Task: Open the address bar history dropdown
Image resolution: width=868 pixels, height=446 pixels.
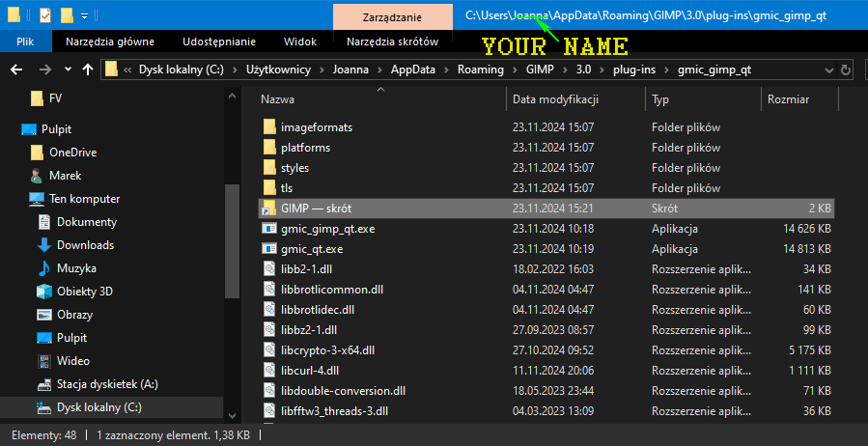Action: (x=829, y=70)
